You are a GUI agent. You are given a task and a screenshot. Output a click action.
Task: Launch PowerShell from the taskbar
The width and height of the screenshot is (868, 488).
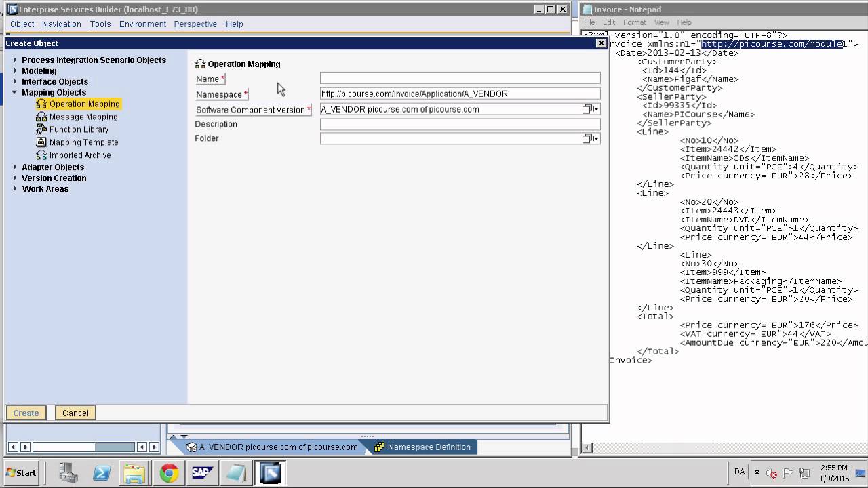pyautogui.click(x=102, y=473)
